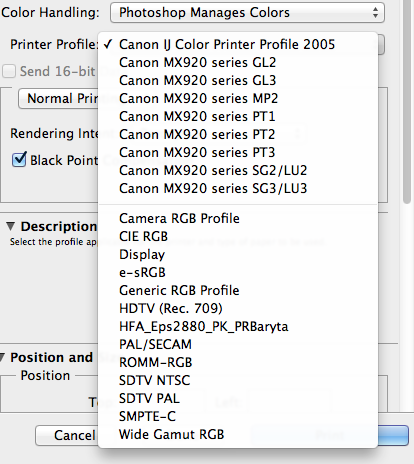Choose Canon MX920 series SG2/LU2 profile
The height and width of the screenshot is (464, 414).
(x=238, y=170)
